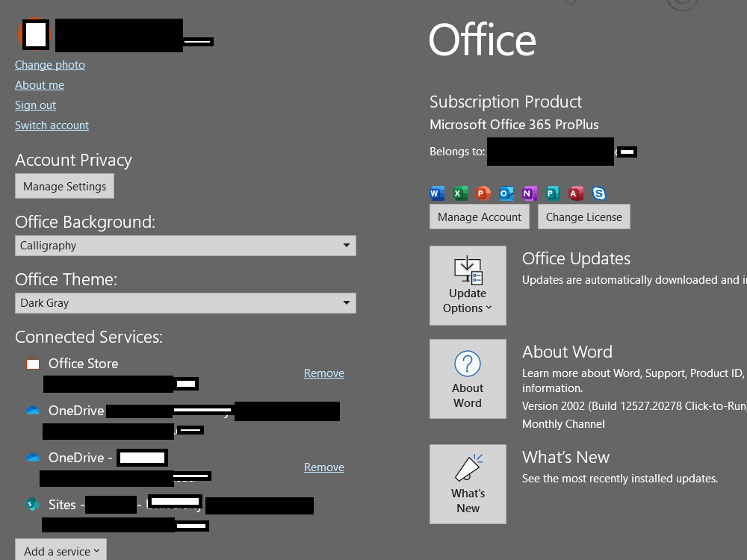Click the Account Privacy heading
This screenshot has height=560, width=747.
click(x=74, y=160)
